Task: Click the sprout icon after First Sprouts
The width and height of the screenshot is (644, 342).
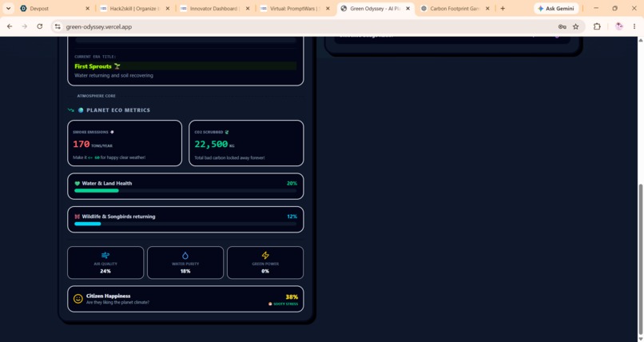Action: (x=117, y=66)
